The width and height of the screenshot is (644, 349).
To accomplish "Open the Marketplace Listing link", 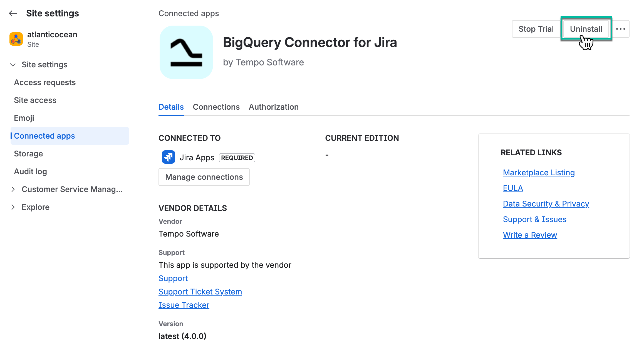I will (x=539, y=173).
